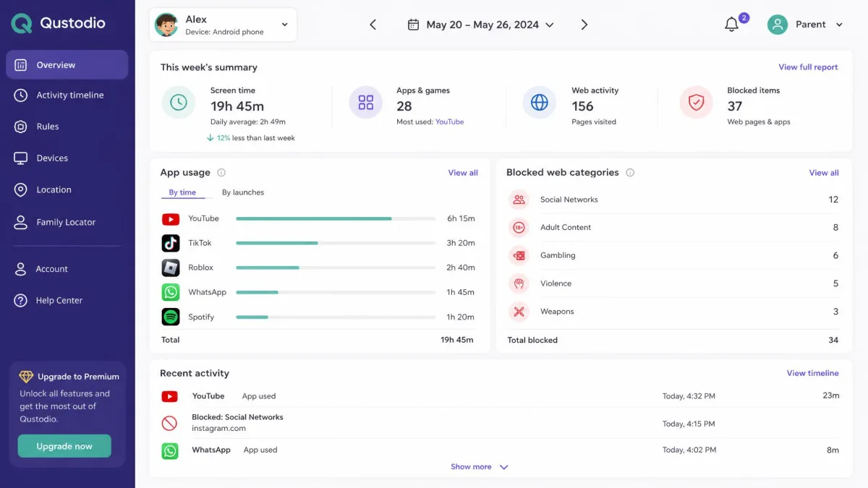Click the Total blocked row
The image size is (868, 488).
(x=673, y=340)
